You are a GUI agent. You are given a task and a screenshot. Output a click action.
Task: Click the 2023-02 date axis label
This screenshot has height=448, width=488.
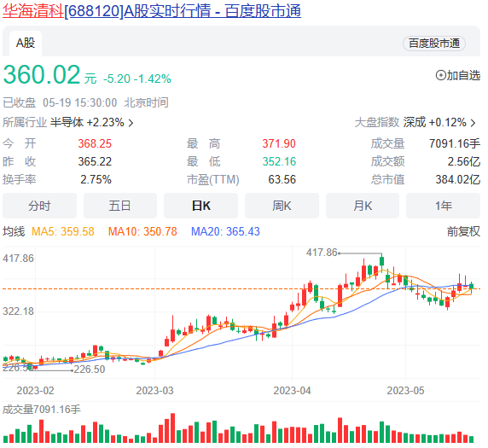point(35,391)
